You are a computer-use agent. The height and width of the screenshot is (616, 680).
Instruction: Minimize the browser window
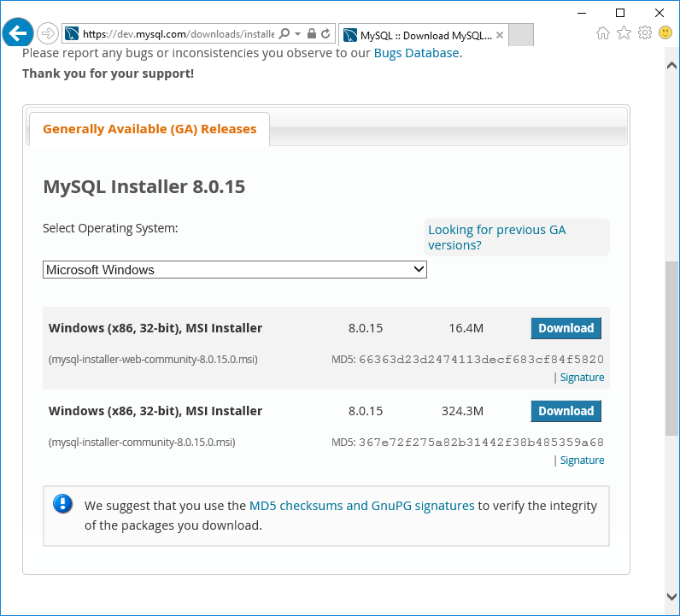pyautogui.click(x=582, y=13)
